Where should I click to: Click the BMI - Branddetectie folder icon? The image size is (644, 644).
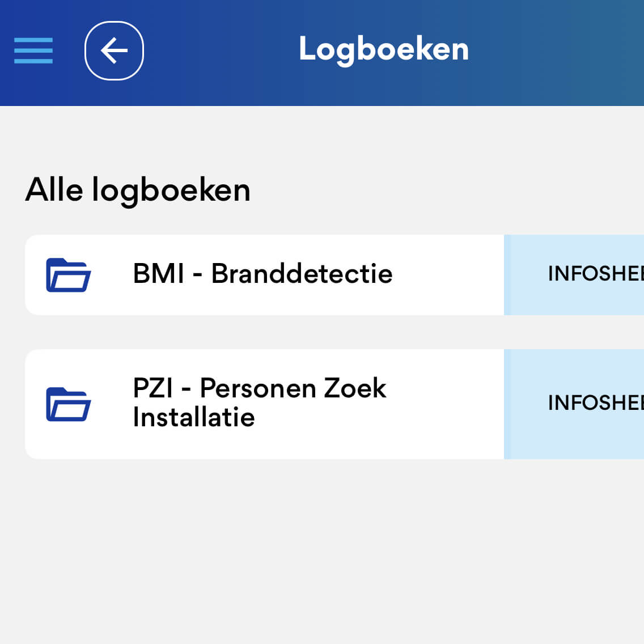pyautogui.click(x=68, y=275)
